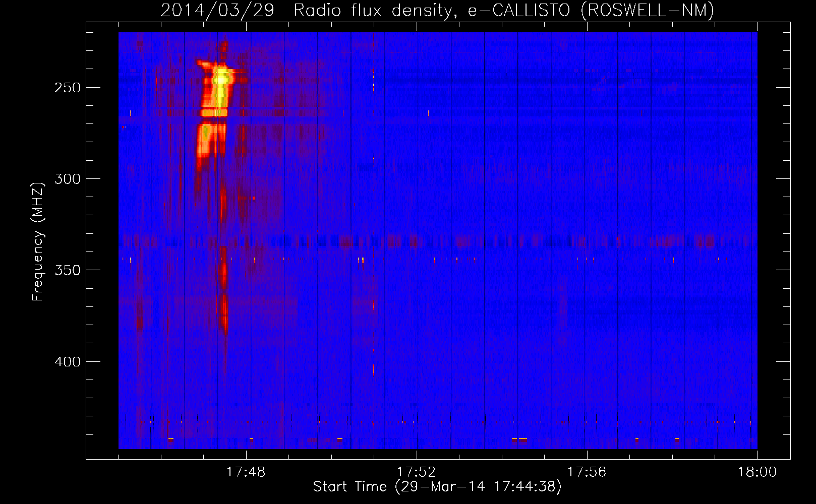Click the 17:48 time tick label

click(246, 472)
